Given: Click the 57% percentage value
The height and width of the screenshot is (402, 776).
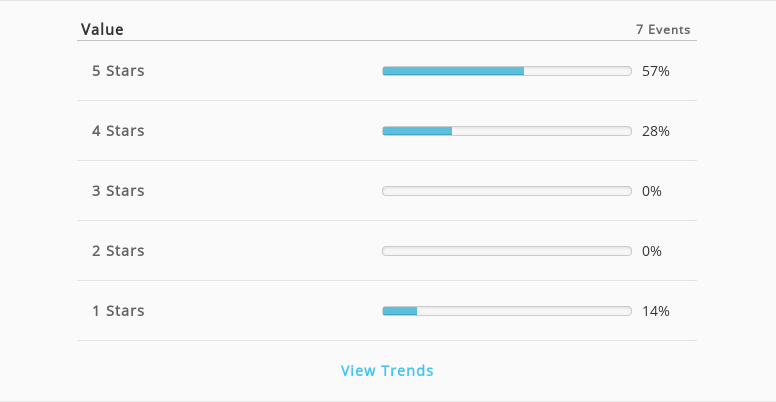Looking at the screenshot, I should pos(656,71).
